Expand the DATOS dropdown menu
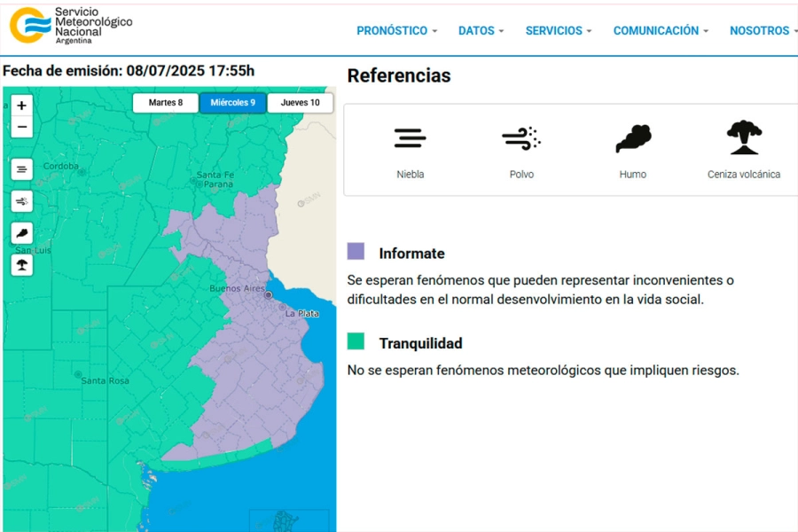Screen dimensions: 798x532 (x=481, y=31)
